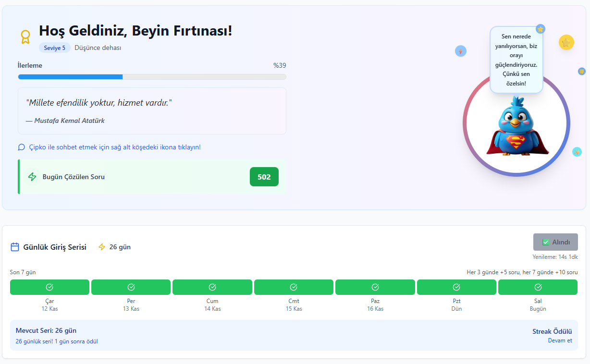Click the Hoş Geldiniz, Beyin Fırtınası! heading
Viewport: 590px width, 364px height.
(x=135, y=31)
